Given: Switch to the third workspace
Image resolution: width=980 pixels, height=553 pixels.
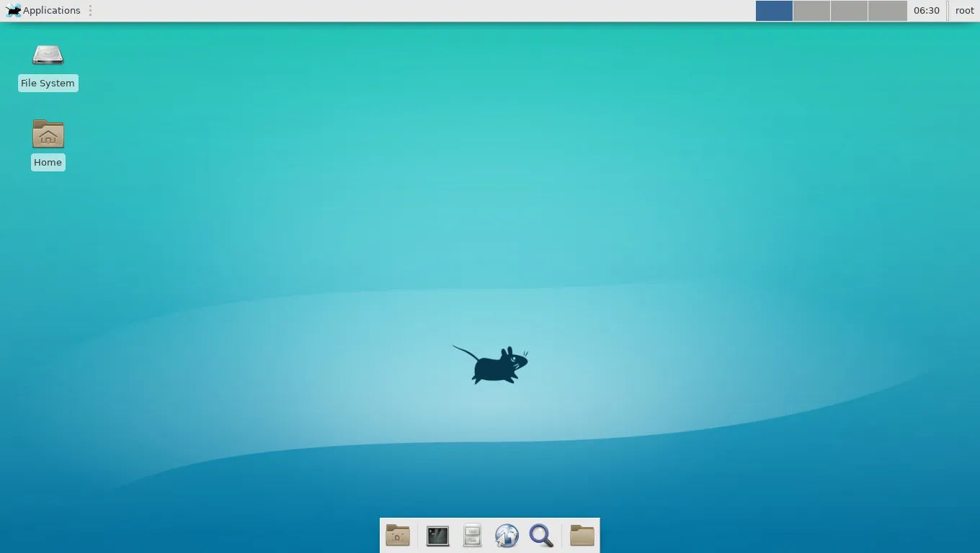Looking at the screenshot, I should pyautogui.click(x=849, y=11).
